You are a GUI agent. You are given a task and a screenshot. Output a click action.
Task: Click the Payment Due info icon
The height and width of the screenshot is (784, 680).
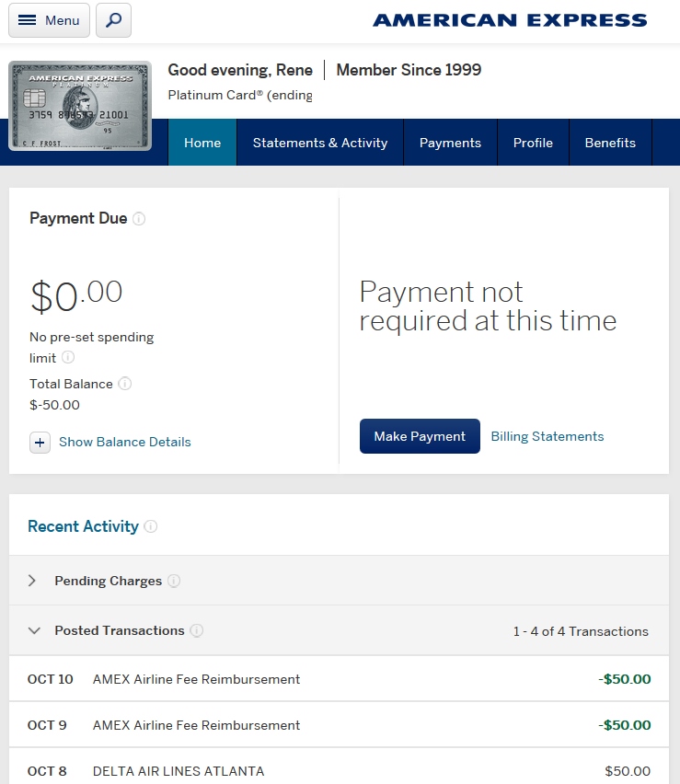pyautogui.click(x=139, y=219)
